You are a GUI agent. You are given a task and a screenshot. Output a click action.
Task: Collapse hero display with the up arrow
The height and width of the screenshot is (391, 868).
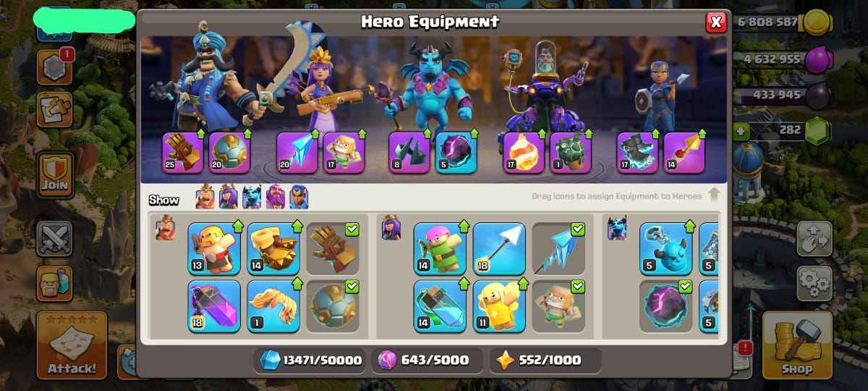[714, 194]
